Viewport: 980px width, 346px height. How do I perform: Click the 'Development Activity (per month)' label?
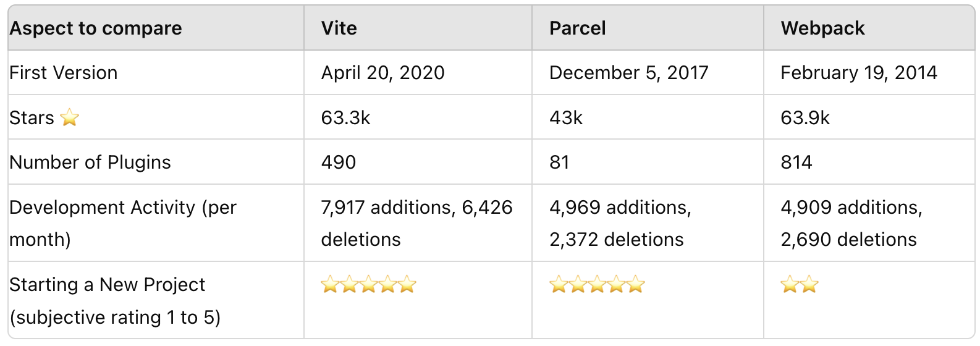click(122, 223)
